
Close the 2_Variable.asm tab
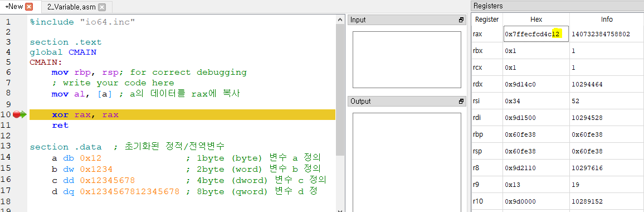[102, 7]
